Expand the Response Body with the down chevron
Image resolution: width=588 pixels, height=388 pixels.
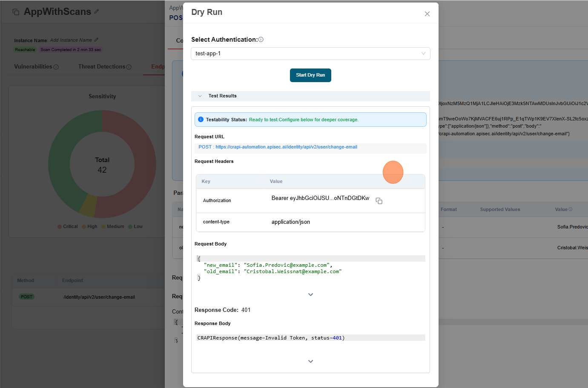pos(310,361)
